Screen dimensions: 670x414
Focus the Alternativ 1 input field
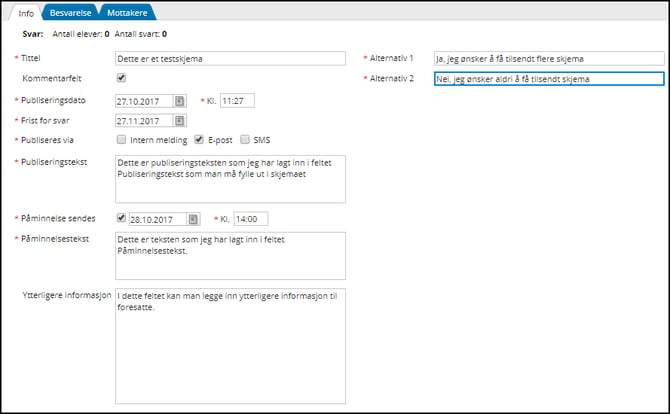548,59
